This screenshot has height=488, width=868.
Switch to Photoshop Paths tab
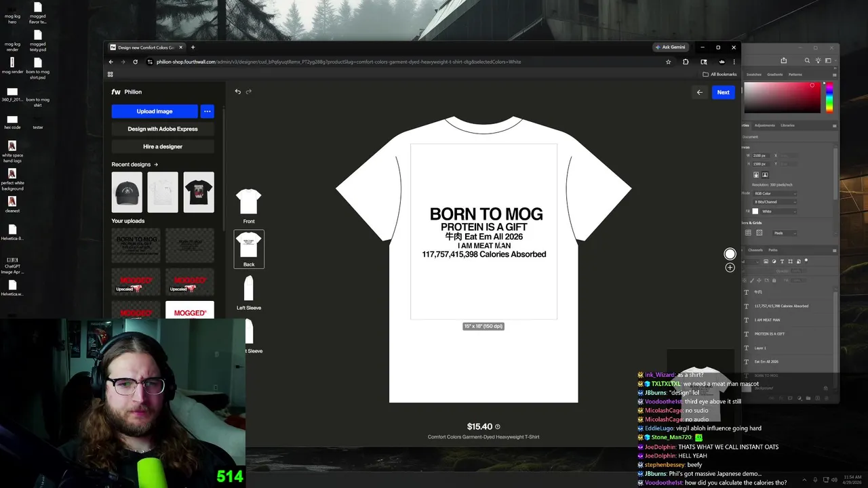[773, 250]
